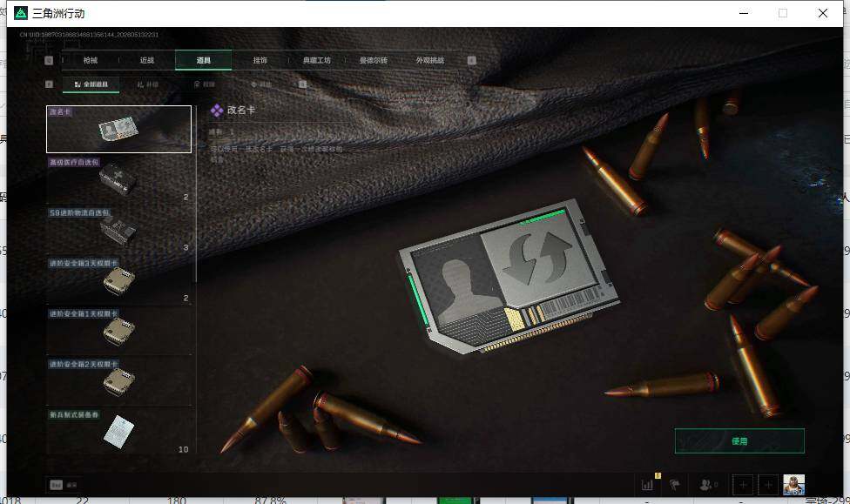Select the 高级医疗自选包 item
Screen dimensions: 850x504
118,179
